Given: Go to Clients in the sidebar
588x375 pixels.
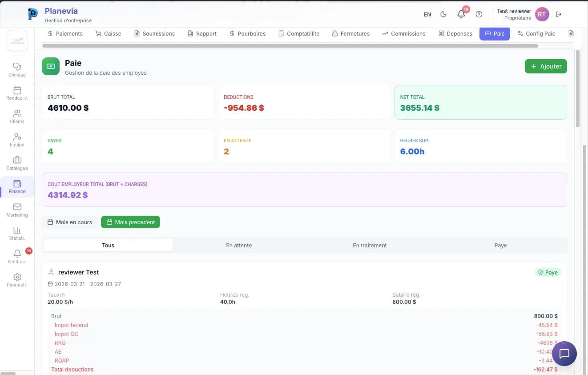Looking at the screenshot, I should click(17, 117).
